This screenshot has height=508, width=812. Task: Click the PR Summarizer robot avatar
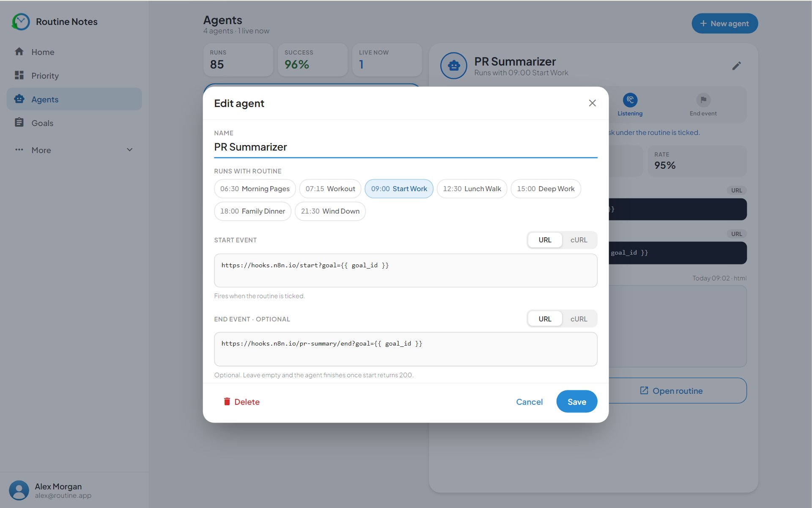454,66
